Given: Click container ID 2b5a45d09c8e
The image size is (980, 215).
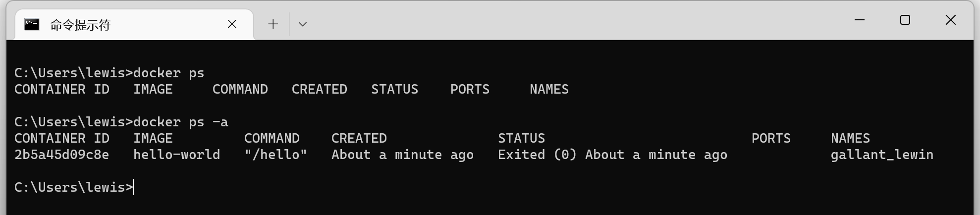Looking at the screenshot, I should (61, 155).
